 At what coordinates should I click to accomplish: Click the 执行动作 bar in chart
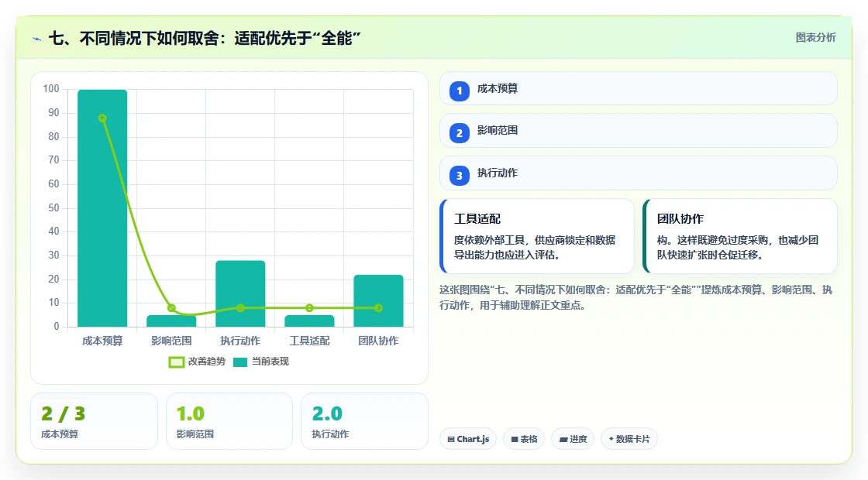pos(240,293)
